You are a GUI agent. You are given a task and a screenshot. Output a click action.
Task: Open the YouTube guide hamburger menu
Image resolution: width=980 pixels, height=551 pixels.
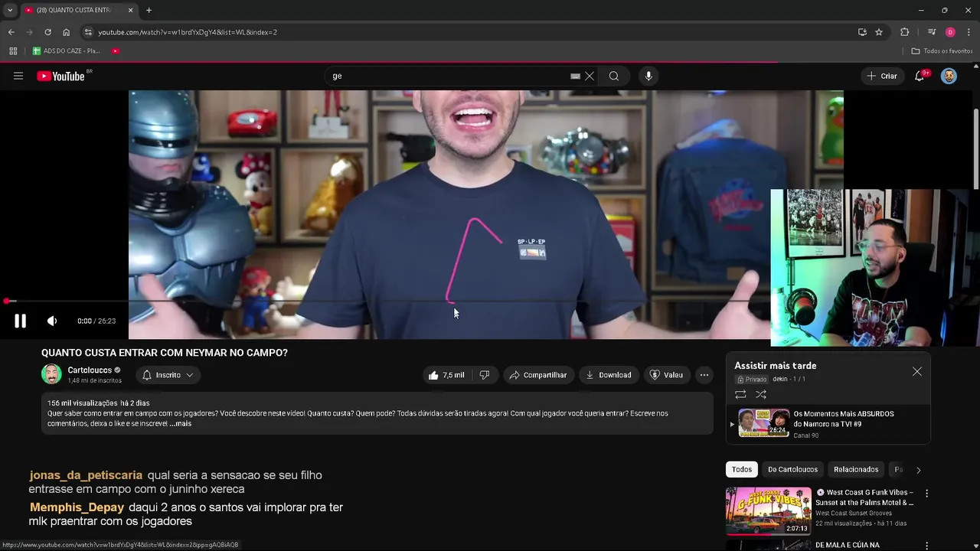click(18, 76)
